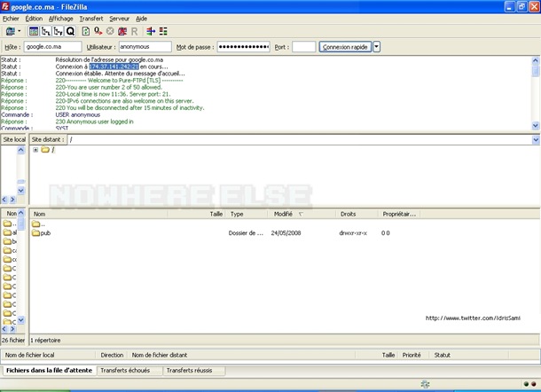Toggle the transfer queue Q icon

coord(70,31)
